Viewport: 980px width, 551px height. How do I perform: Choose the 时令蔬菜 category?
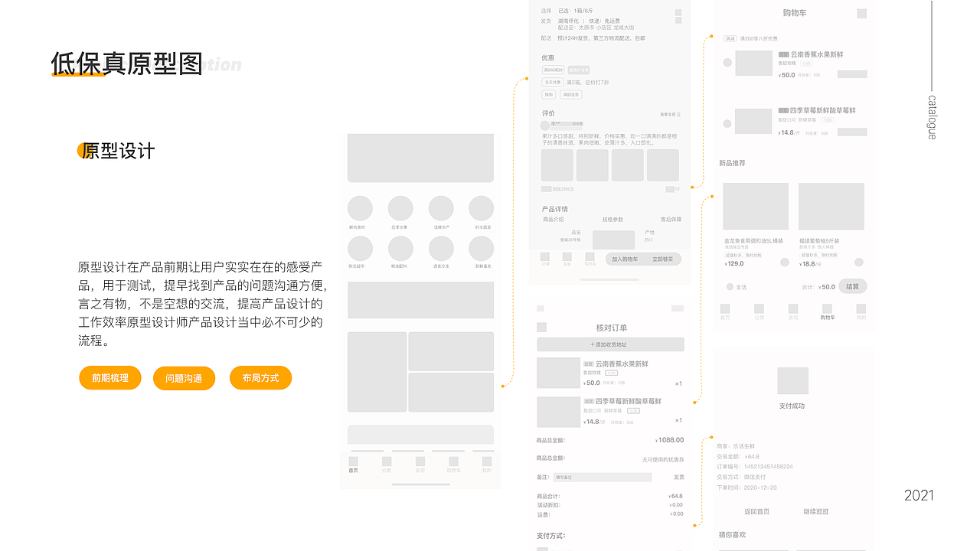point(481,207)
